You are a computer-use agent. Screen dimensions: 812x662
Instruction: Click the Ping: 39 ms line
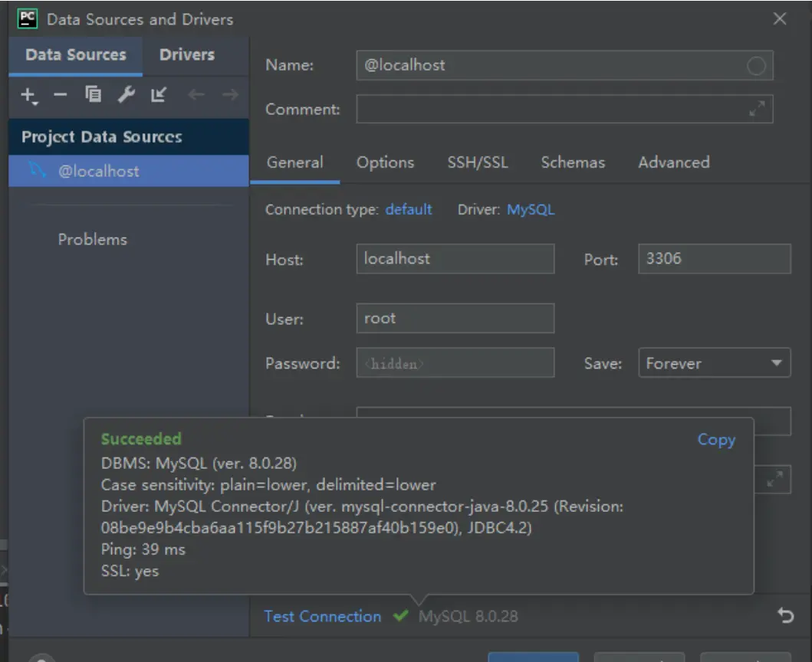[x=143, y=549]
